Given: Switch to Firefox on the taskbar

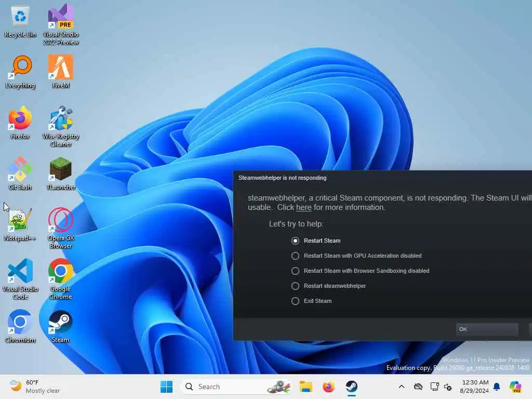Looking at the screenshot, I should point(328,387).
